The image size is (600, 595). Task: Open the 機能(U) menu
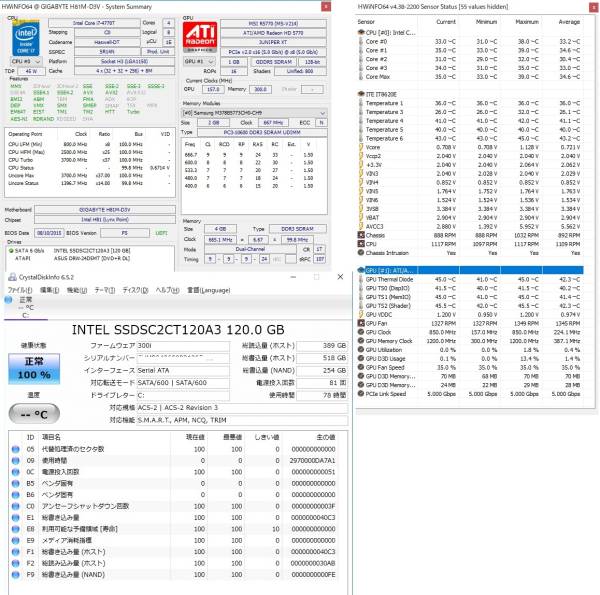tap(77, 290)
